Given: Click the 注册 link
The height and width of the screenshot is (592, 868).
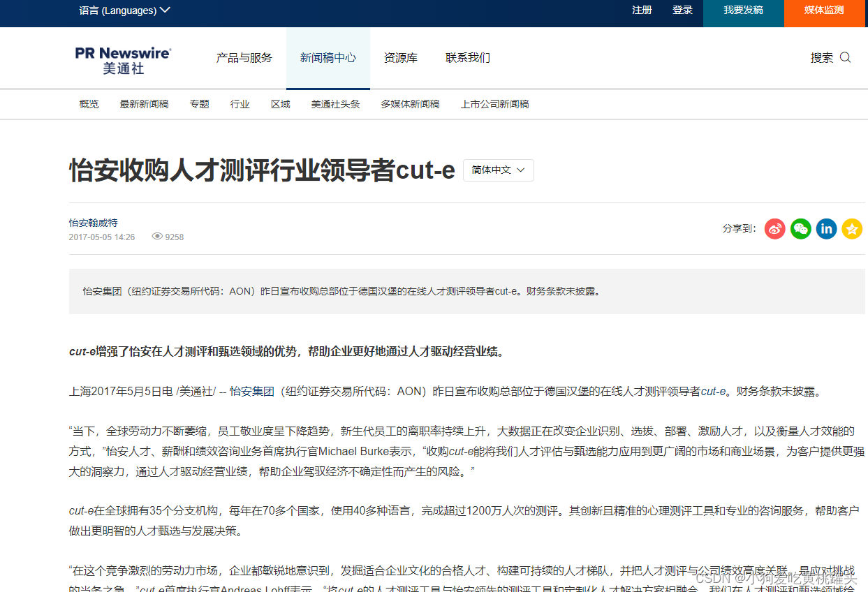Looking at the screenshot, I should pos(642,10).
